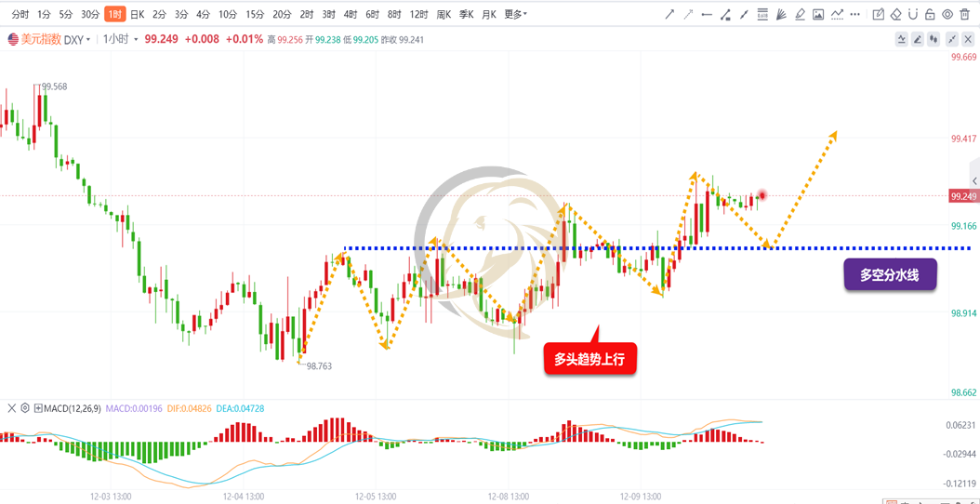Select the forecast trend line tool
Image resolution: width=980 pixels, height=504 pixels.
(837, 14)
